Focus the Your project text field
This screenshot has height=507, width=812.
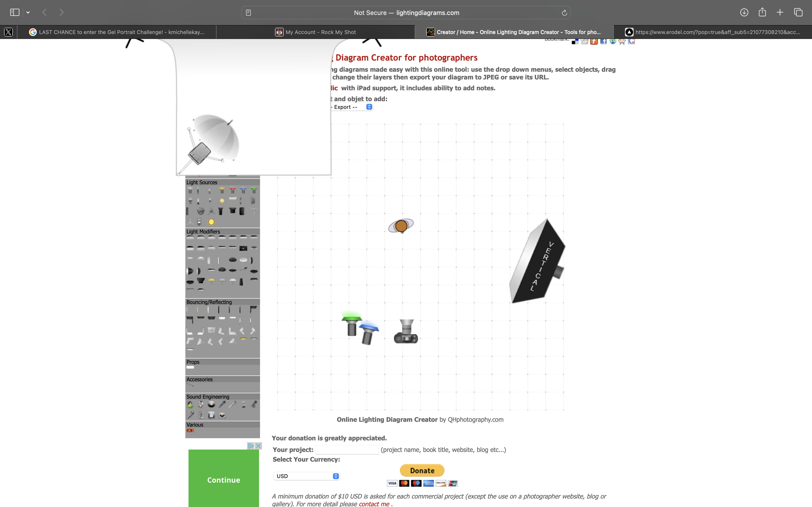pyautogui.click(x=347, y=450)
